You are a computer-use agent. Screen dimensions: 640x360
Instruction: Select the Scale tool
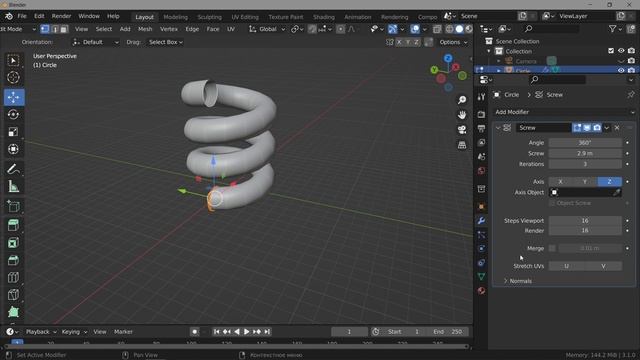click(13, 132)
